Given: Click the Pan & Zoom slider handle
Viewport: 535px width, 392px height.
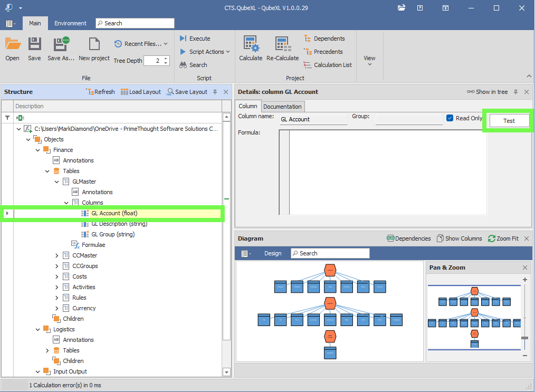Looking at the screenshot, I should pyautogui.click(x=524, y=338).
